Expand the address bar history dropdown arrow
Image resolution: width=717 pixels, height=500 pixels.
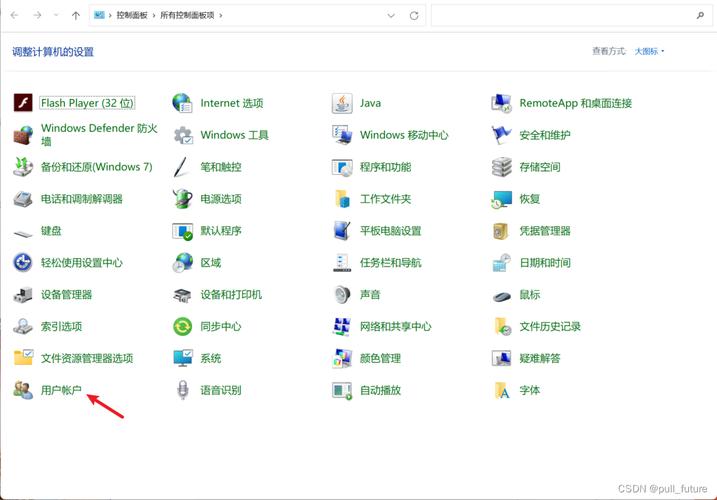pos(391,16)
